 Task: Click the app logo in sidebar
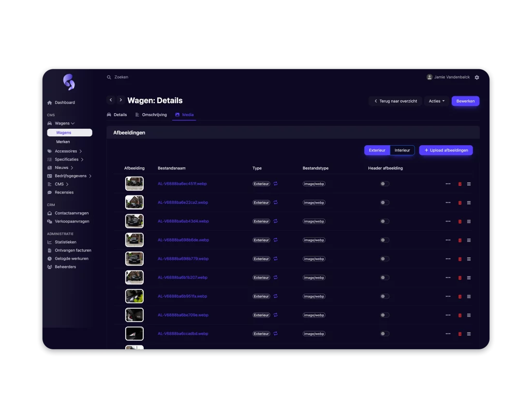point(69,82)
